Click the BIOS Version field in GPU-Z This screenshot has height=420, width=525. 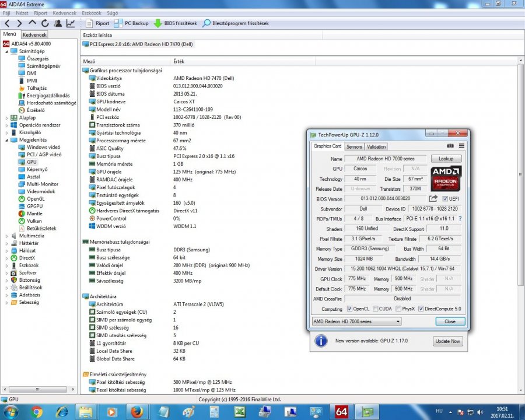click(386, 198)
